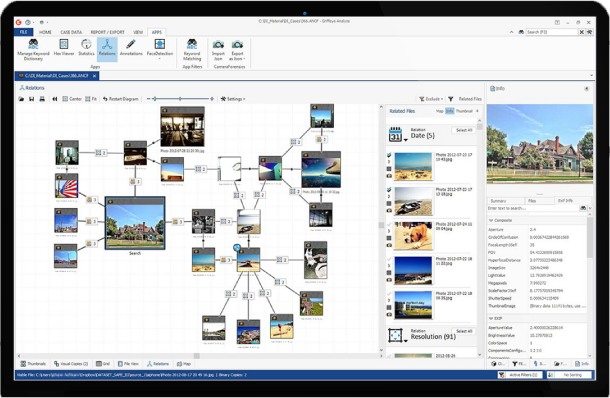Click the red Griffeye logo icon
This screenshot has width=610, height=398.
[18, 22]
